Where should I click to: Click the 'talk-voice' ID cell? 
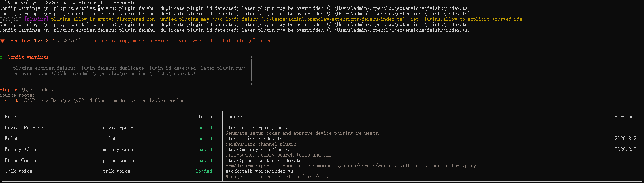[x=117, y=171]
